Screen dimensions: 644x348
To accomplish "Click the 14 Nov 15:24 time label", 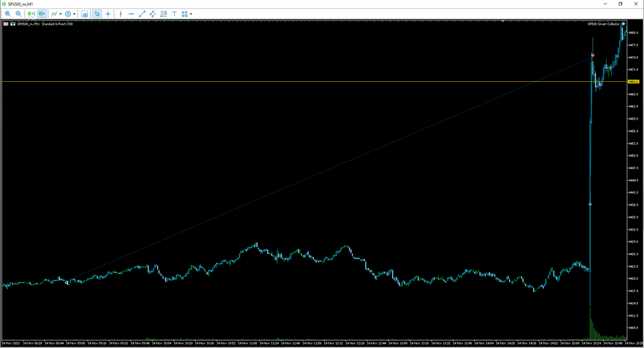I will pyautogui.click(x=592, y=343).
